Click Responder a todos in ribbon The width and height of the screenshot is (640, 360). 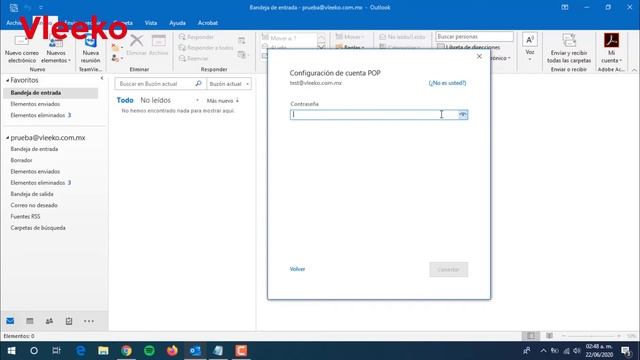[206, 48]
